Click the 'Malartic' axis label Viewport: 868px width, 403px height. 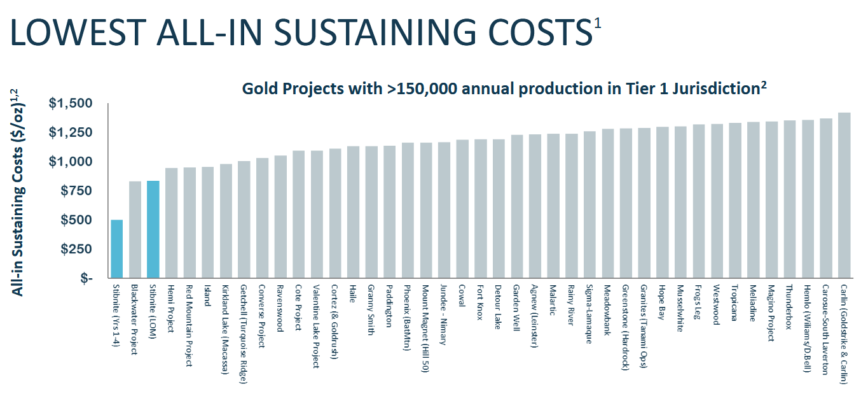point(553,300)
